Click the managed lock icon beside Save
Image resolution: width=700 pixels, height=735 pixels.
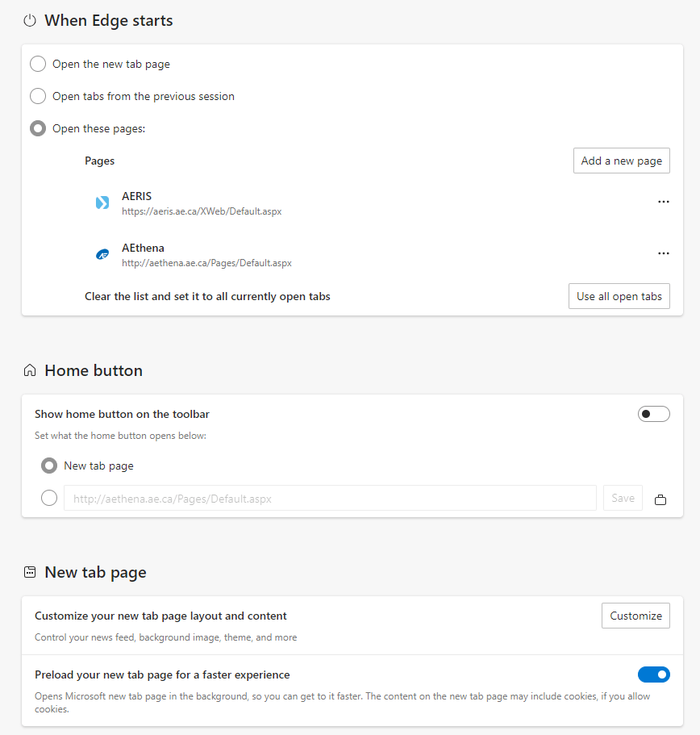coord(660,499)
